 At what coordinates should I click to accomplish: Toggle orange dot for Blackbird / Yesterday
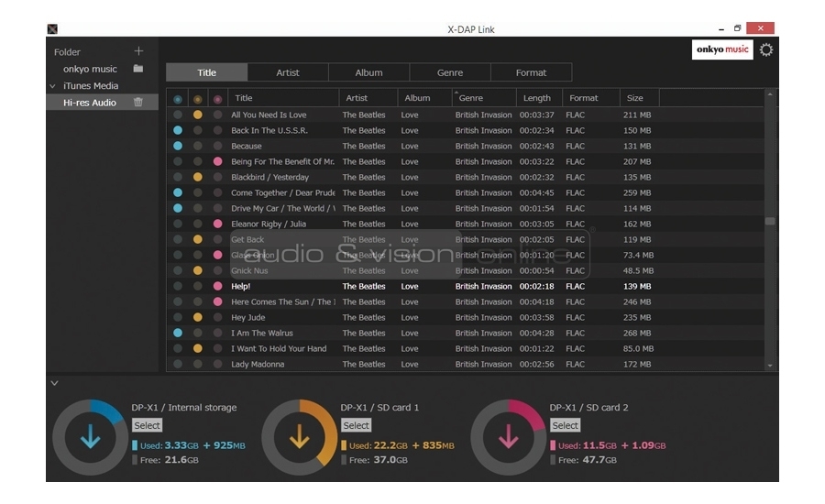[197, 177]
